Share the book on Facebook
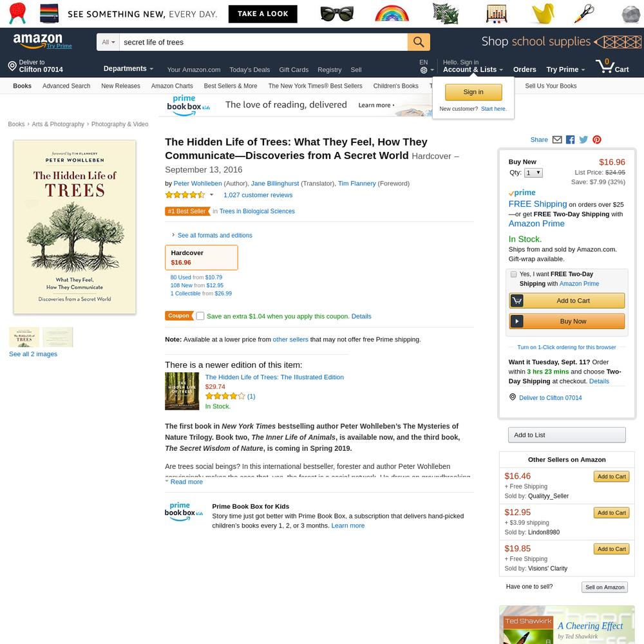The height and width of the screenshot is (644, 644). tap(570, 140)
